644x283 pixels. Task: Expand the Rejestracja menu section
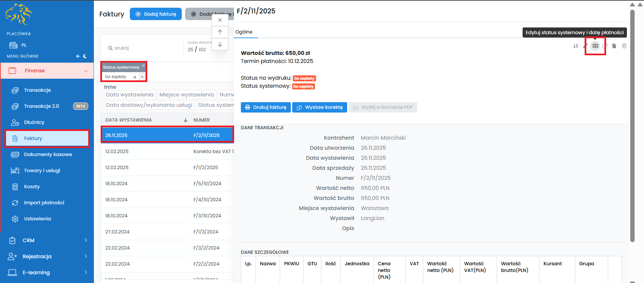click(x=86, y=256)
